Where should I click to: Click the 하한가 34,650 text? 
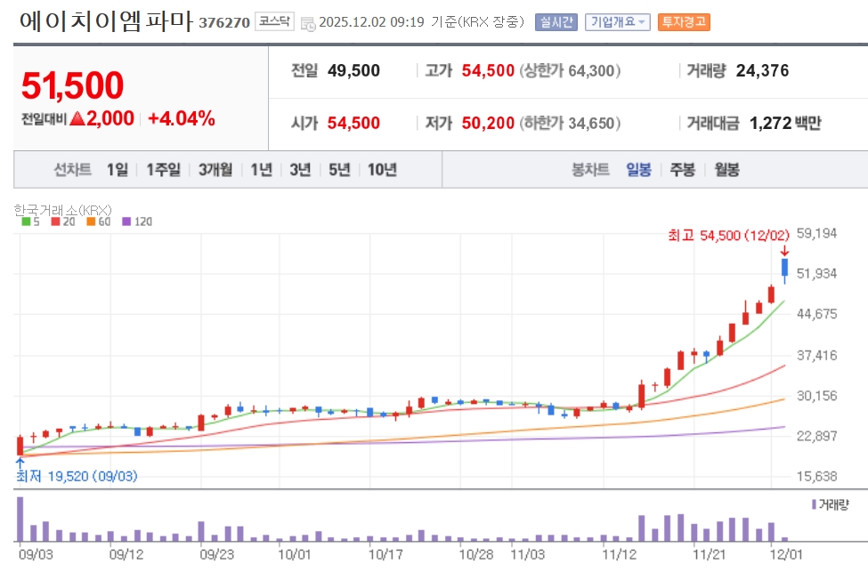[570, 123]
